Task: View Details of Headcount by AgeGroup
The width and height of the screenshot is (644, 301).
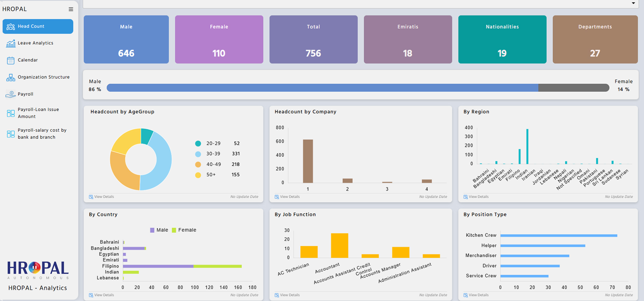Action: click(x=104, y=197)
